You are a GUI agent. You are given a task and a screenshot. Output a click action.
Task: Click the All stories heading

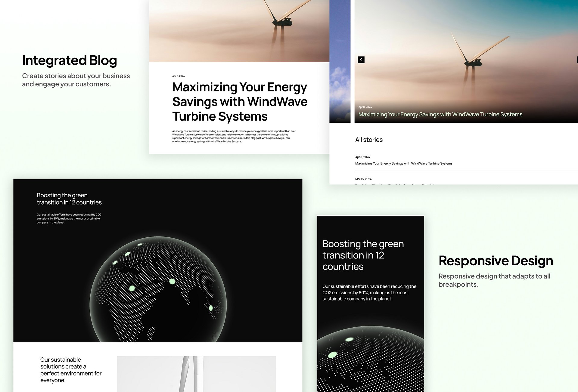(x=369, y=140)
